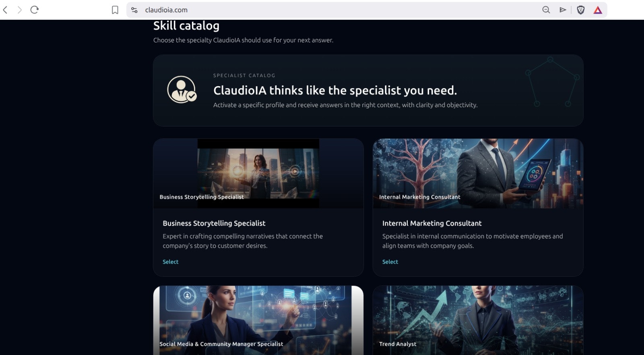Open the Trend Analyst image thumbnail

(x=478, y=320)
